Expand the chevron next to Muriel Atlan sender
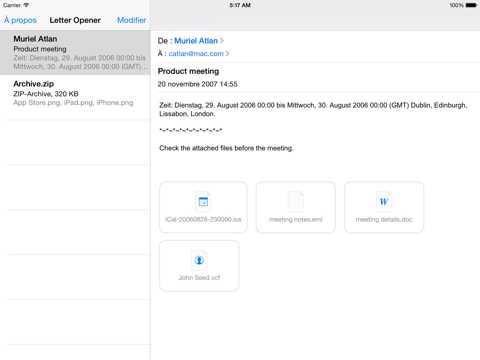The width and height of the screenshot is (480, 360). 222,41
